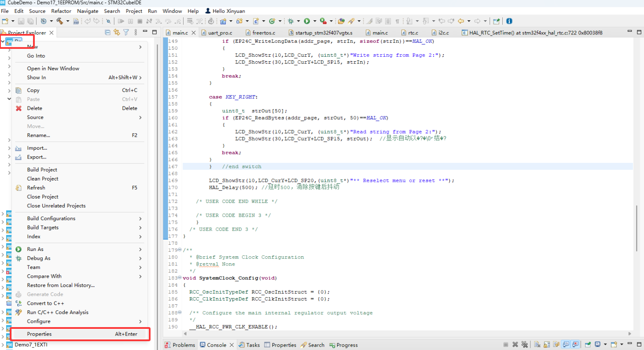Choose Clean Project from context menu
The height and width of the screenshot is (350, 644).
[x=79, y=179]
